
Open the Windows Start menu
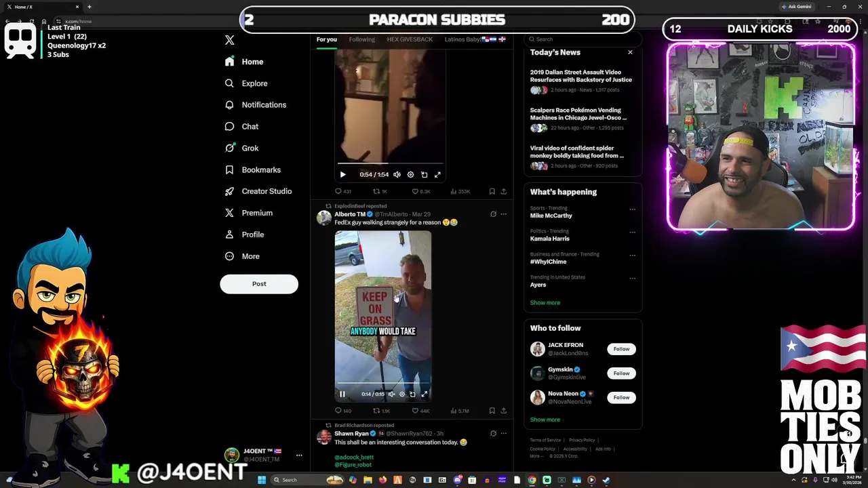pyautogui.click(x=261, y=480)
